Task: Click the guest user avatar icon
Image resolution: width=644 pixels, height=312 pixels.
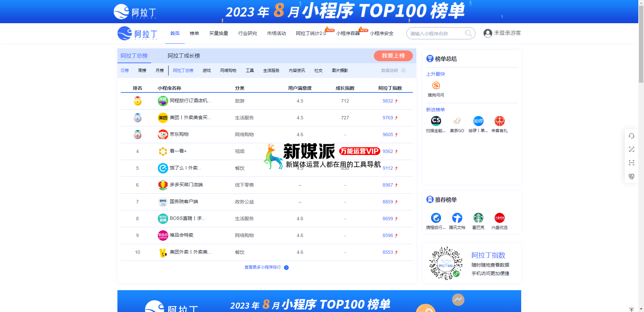Action: (488, 33)
